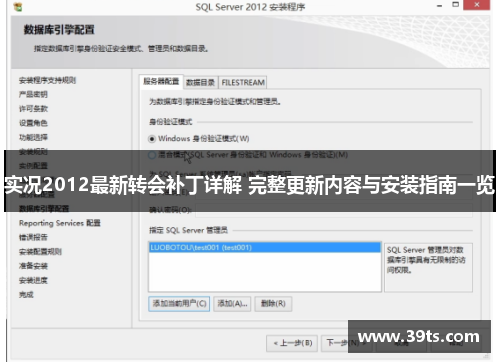Select Windows 身份验证模式 radio button
500x362 pixels.
[152, 139]
